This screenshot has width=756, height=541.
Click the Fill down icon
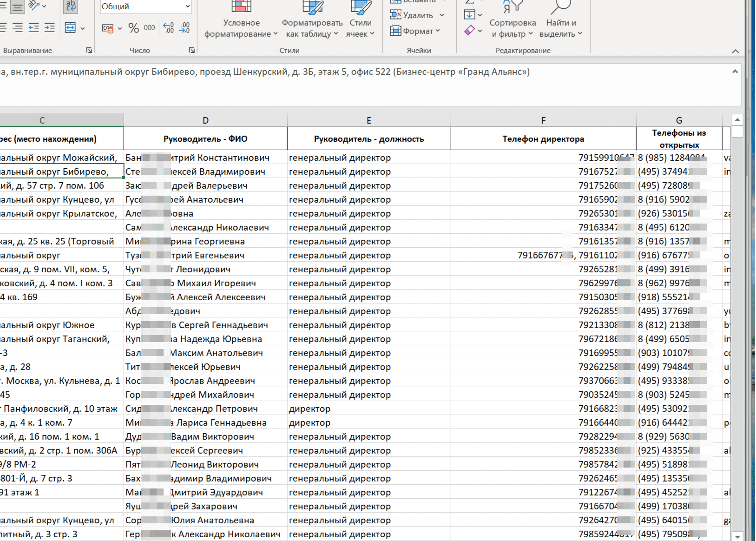[x=470, y=15]
